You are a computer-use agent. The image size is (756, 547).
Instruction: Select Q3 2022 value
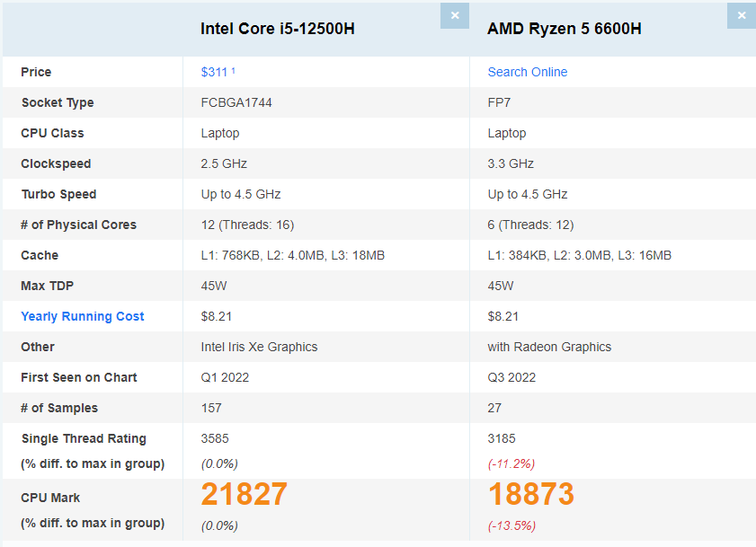(x=511, y=378)
